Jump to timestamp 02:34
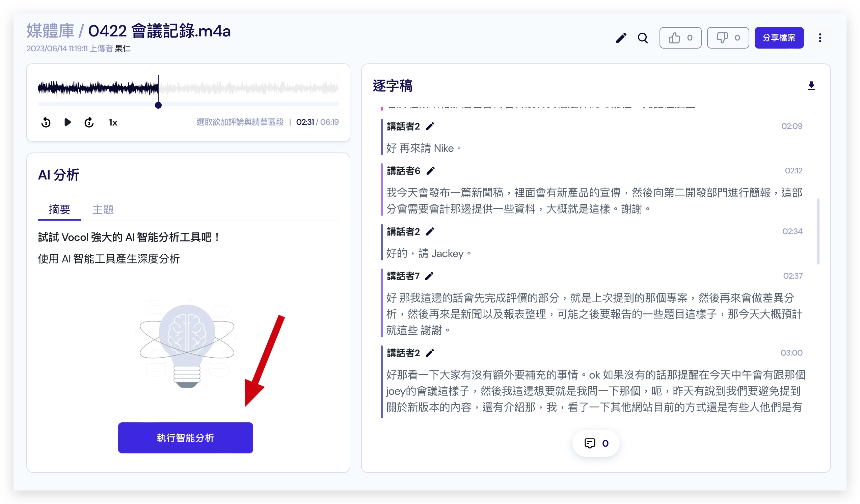 pyautogui.click(x=792, y=231)
